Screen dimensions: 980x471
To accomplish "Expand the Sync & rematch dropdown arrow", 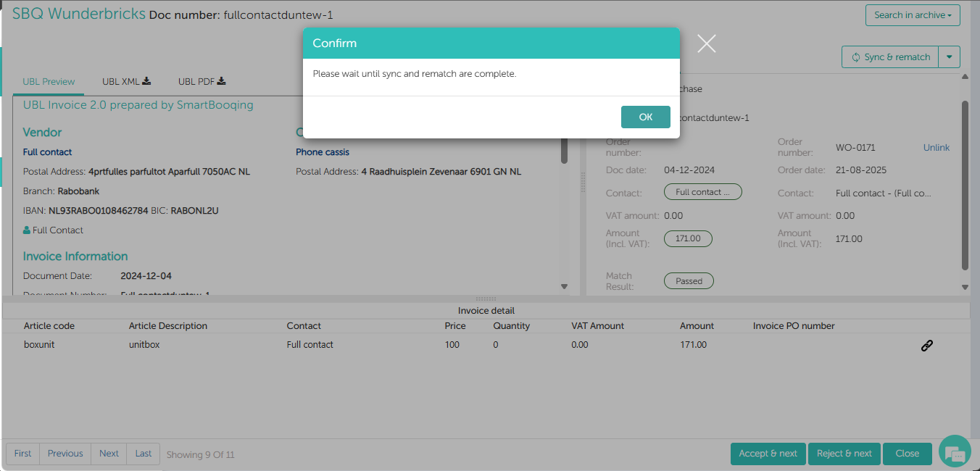I will coord(949,57).
